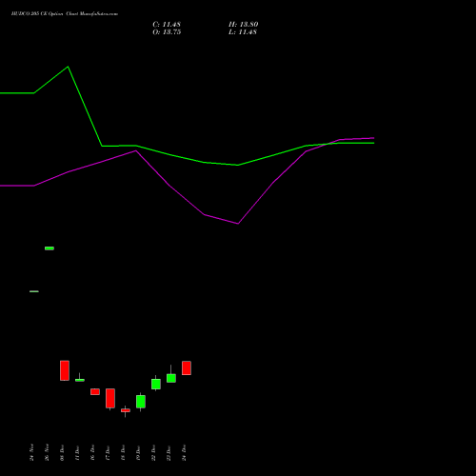Select the red candlestick for 24 Dec
This screenshot has width=476, height=476.
click(x=187, y=367)
